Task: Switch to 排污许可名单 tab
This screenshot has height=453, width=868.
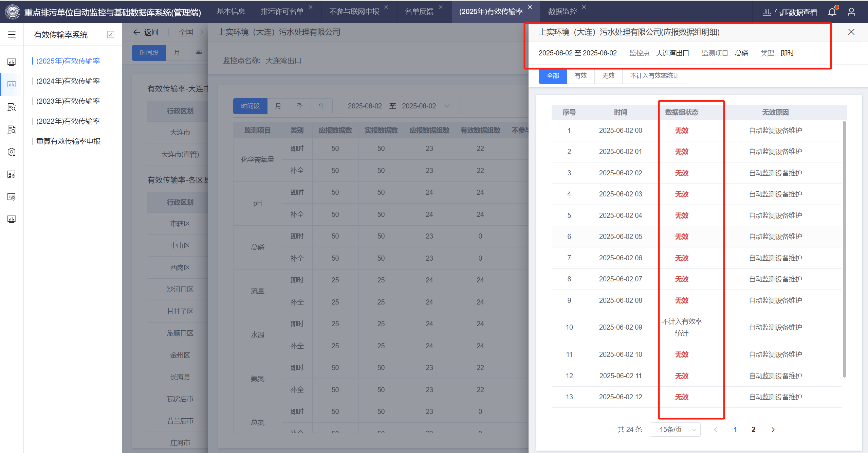Action: [282, 12]
